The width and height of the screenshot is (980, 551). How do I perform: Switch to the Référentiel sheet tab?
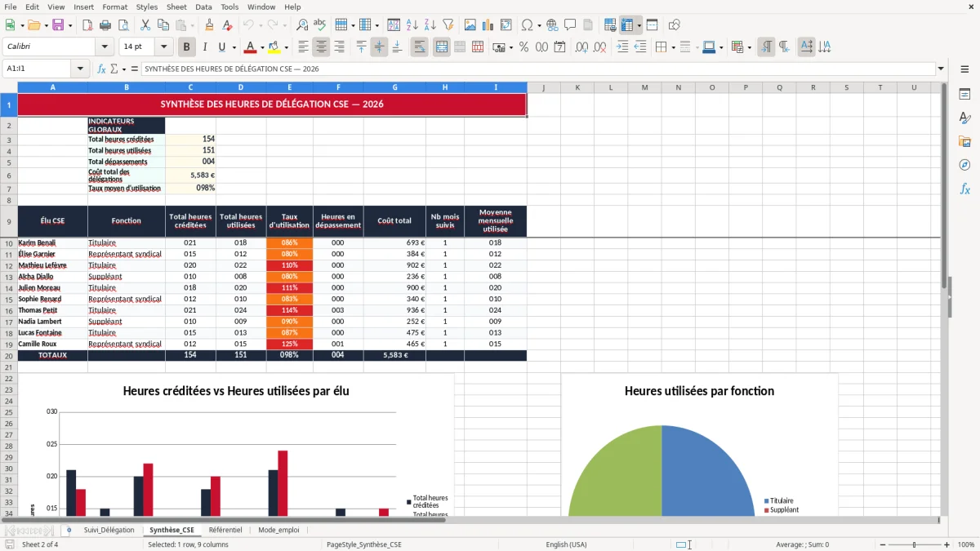coord(225,530)
